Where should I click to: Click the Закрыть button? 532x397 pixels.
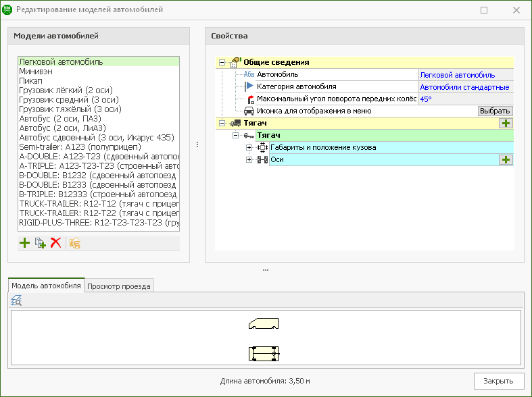pyautogui.click(x=498, y=381)
